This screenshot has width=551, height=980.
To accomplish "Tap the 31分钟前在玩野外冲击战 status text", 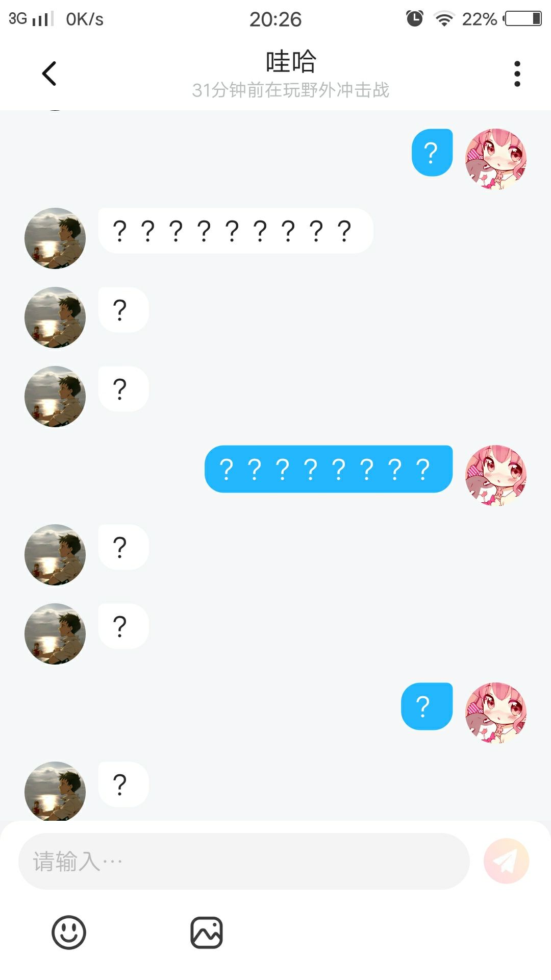I will (290, 90).
